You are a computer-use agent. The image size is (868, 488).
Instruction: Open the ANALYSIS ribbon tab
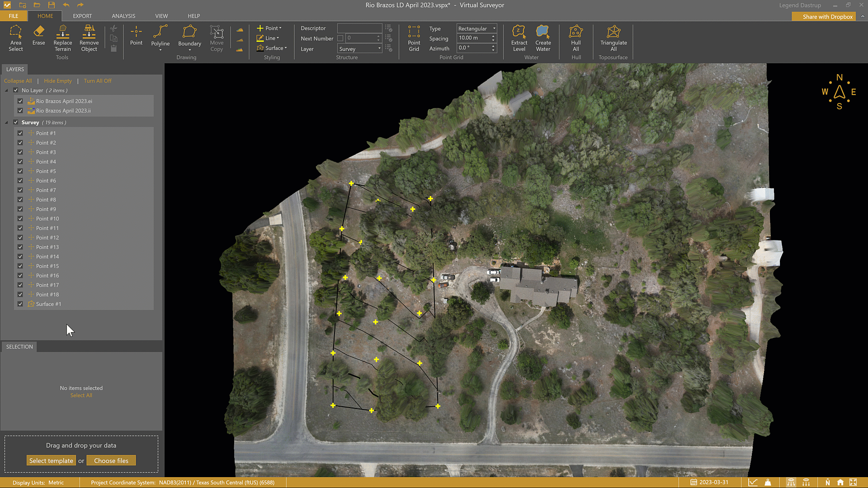coord(123,16)
